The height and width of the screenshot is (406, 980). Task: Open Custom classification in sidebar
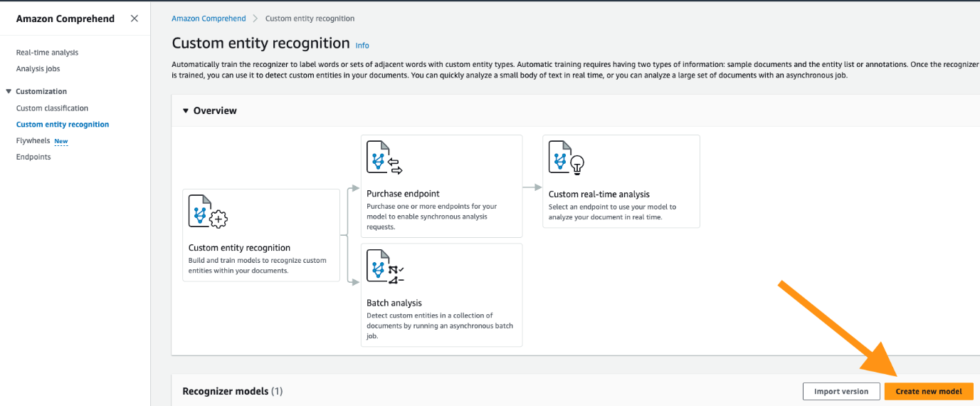(52, 108)
